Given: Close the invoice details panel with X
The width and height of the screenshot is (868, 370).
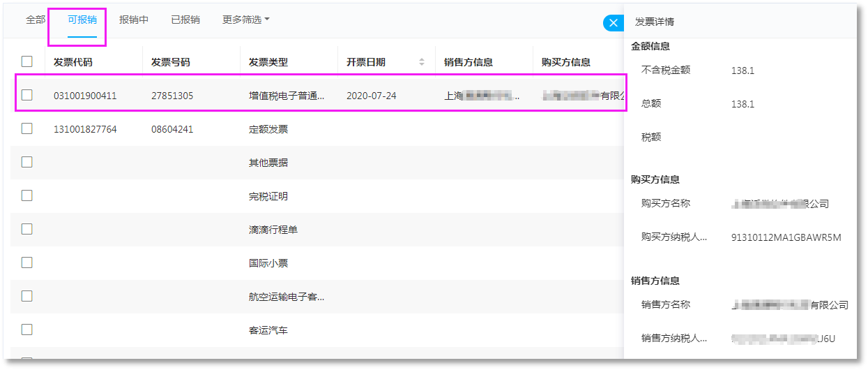Looking at the screenshot, I should [x=613, y=23].
